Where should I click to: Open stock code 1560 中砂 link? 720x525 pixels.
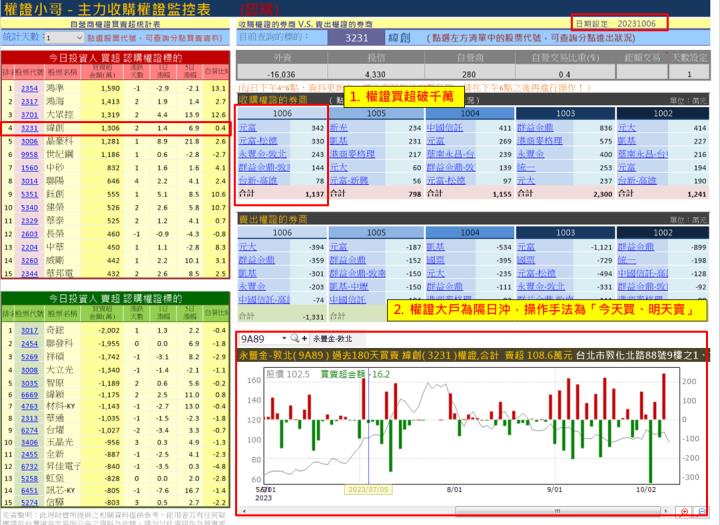(x=29, y=168)
